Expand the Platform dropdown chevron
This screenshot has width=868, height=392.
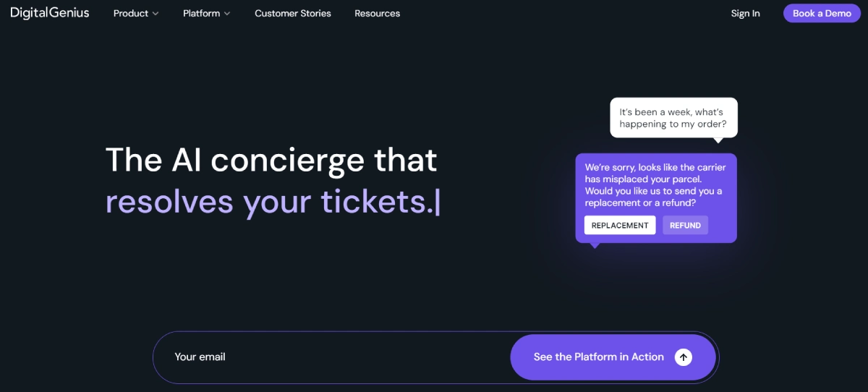(x=227, y=14)
